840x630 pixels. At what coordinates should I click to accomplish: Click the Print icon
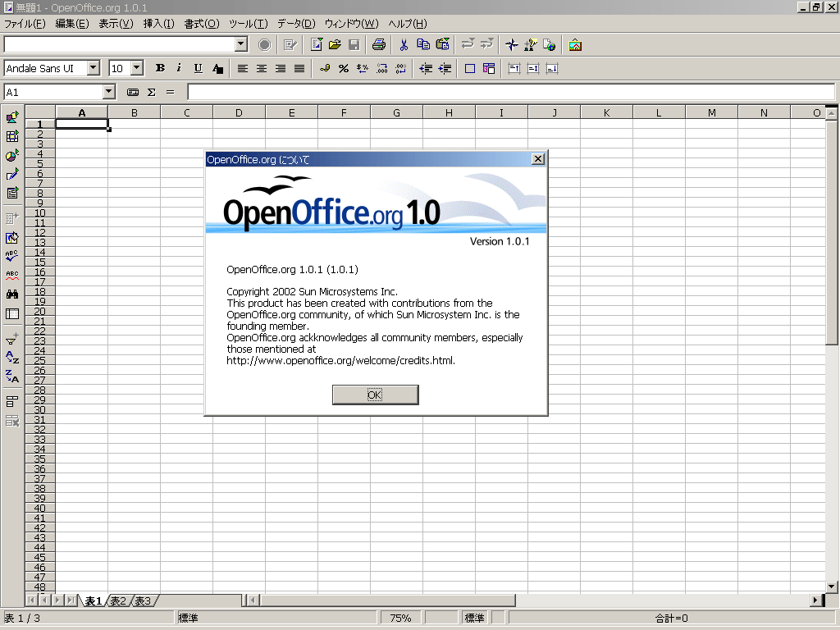(x=379, y=45)
